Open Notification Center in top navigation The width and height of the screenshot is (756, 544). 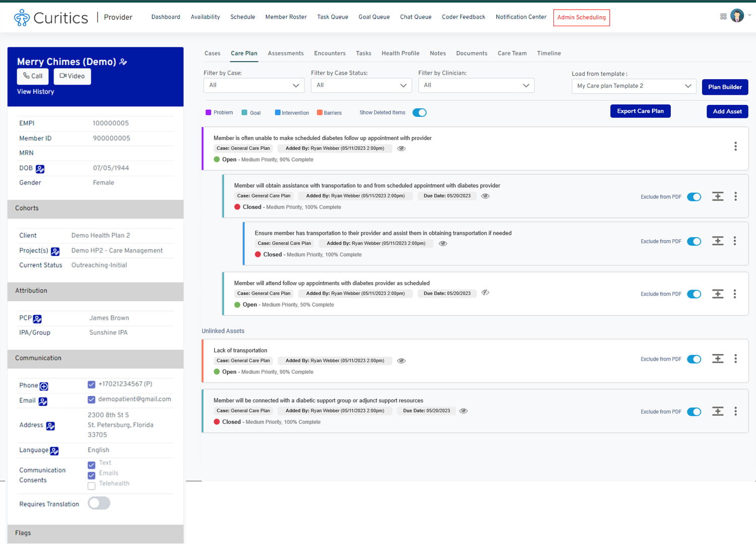point(521,17)
